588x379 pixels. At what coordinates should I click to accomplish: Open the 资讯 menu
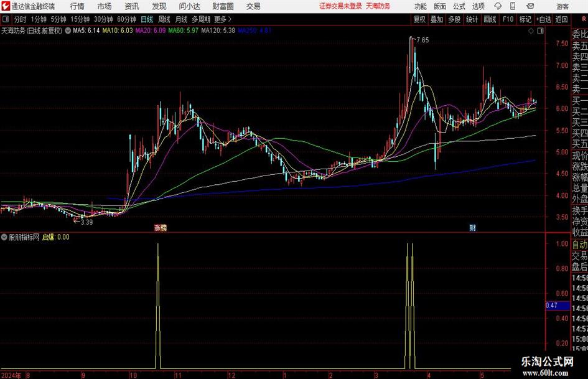coord(132,6)
